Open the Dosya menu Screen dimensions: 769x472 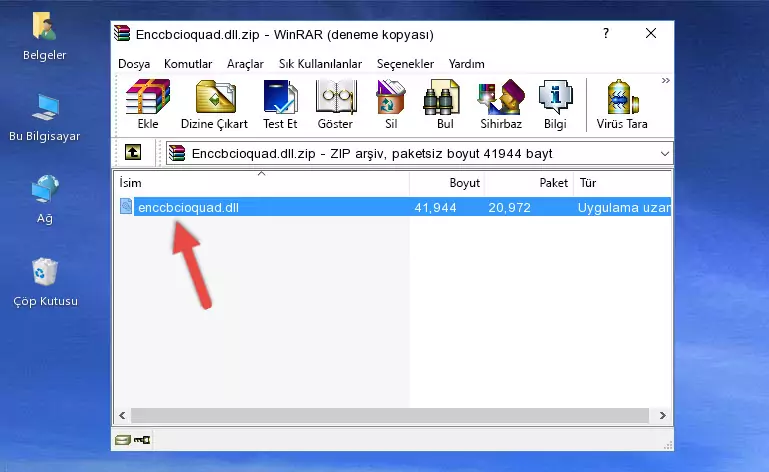(x=134, y=64)
